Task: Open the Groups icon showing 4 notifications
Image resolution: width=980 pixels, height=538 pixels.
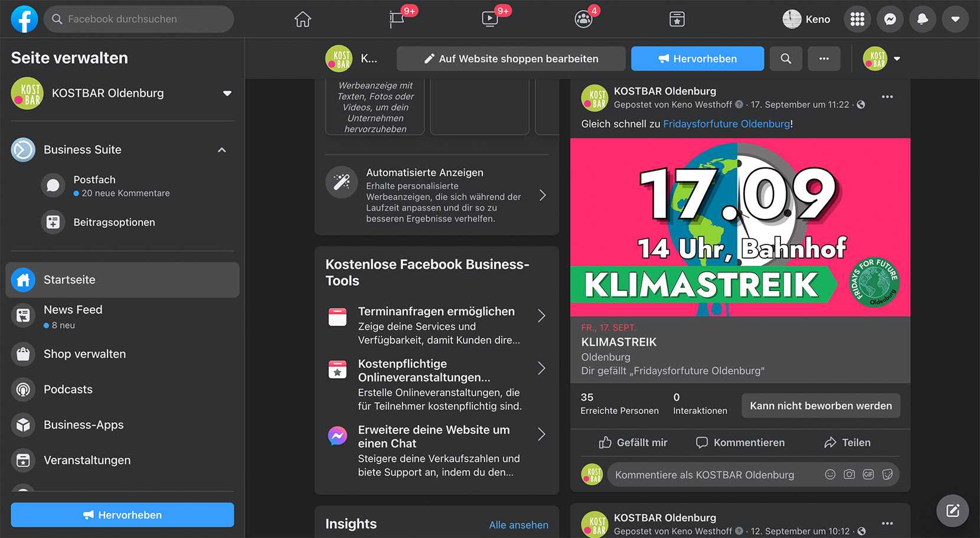Action: [583, 19]
